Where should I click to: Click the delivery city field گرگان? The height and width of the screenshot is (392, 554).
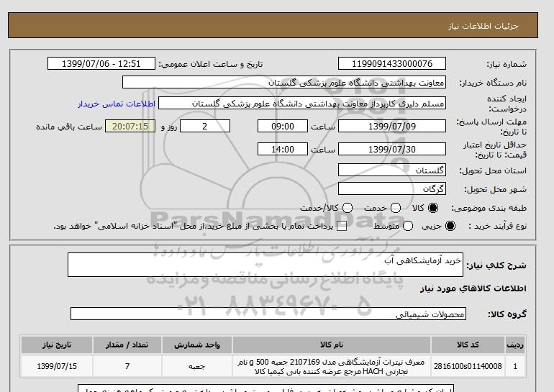pyautogui.click(x=392, y=188)
